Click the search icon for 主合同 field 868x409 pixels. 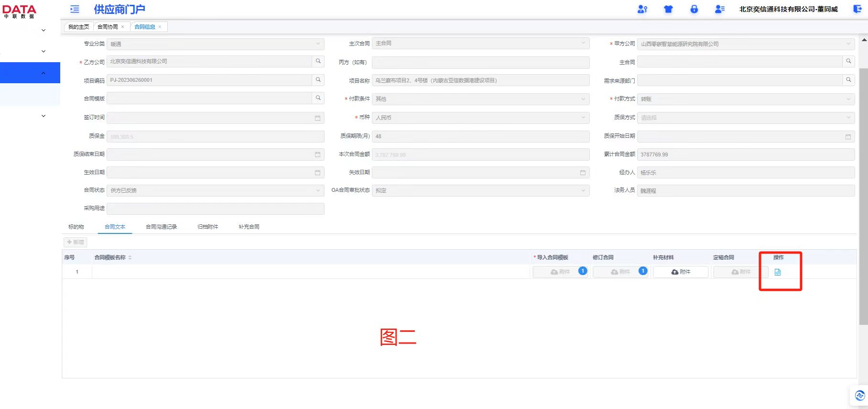848,61
